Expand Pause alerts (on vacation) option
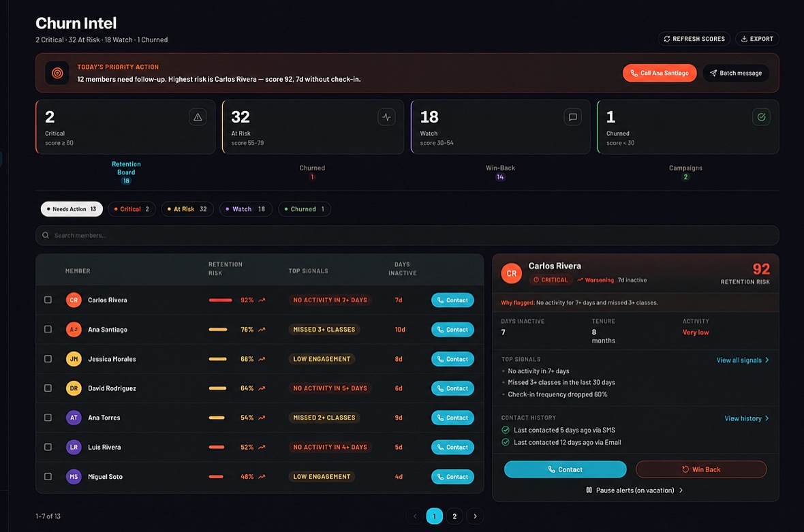 (x=635, y=490)
